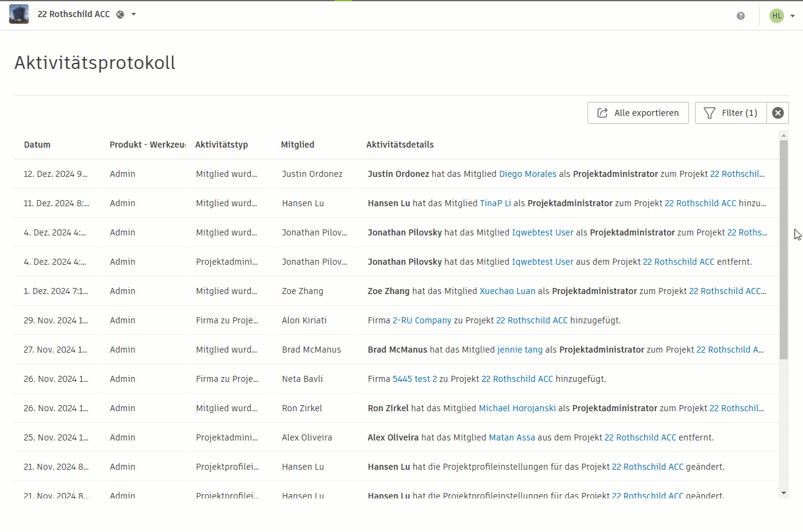Click the HL user avatar
The width and height of the screenshot is (803, 532).
point(776,16)
